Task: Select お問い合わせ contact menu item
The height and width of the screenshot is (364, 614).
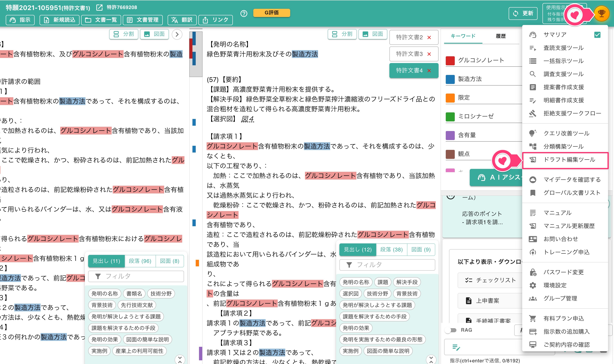Action: (x=565, y=239)
